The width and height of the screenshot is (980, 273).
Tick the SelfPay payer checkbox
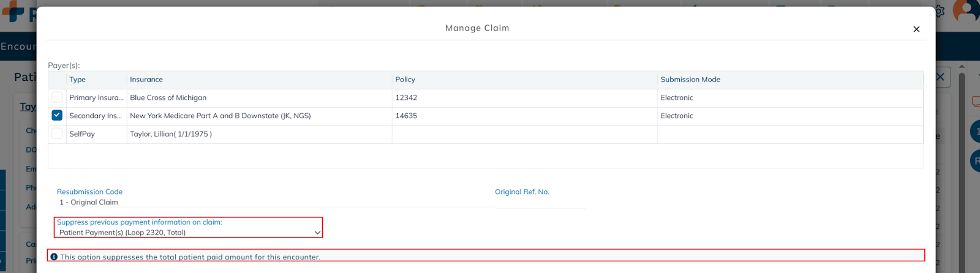[x=57, y=133]
